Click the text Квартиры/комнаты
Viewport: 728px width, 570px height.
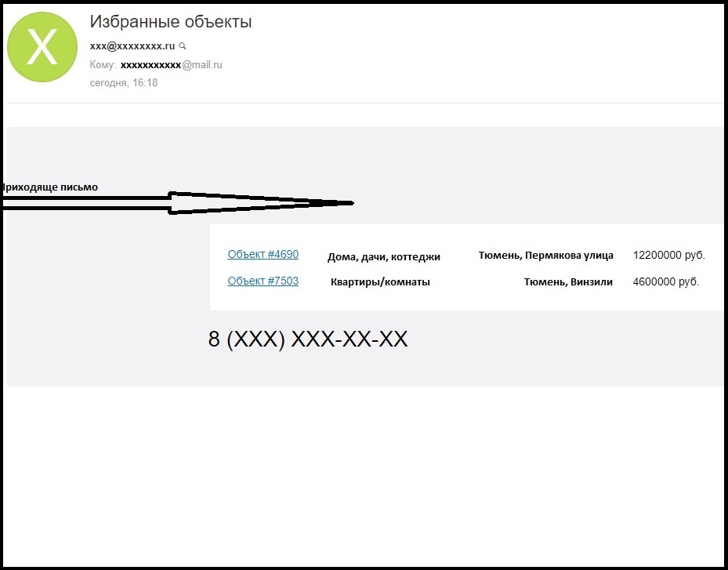(x=380, y=282)
